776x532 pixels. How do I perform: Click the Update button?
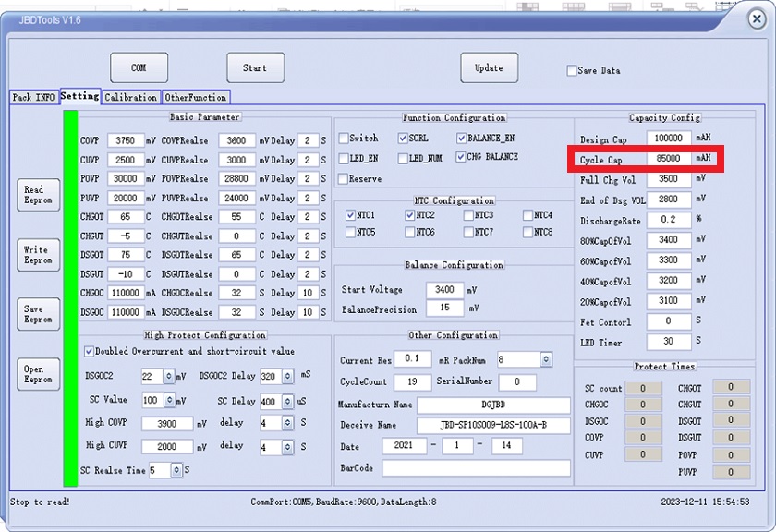tap(490, 67)
